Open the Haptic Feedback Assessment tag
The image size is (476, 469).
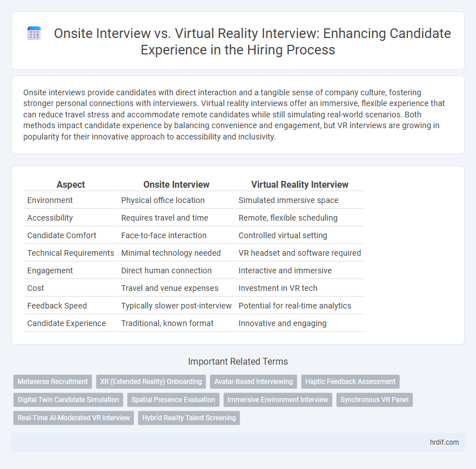[x=350, y=382]
